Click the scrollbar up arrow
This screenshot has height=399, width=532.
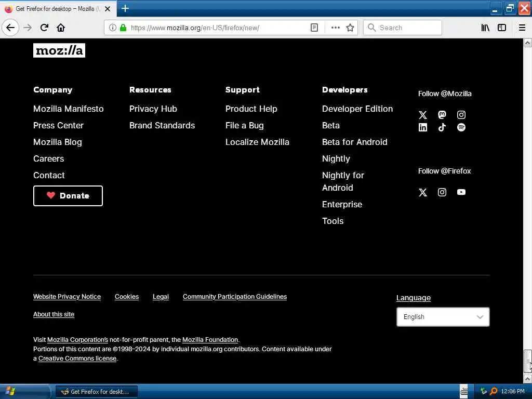click(x=528, y=43)
